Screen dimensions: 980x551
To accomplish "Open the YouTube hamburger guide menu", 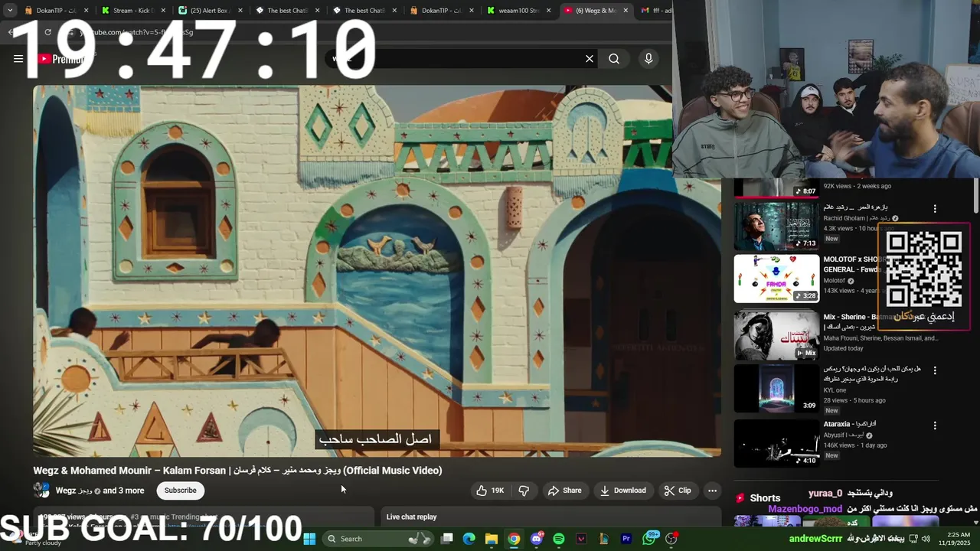I will pos(18,59).
